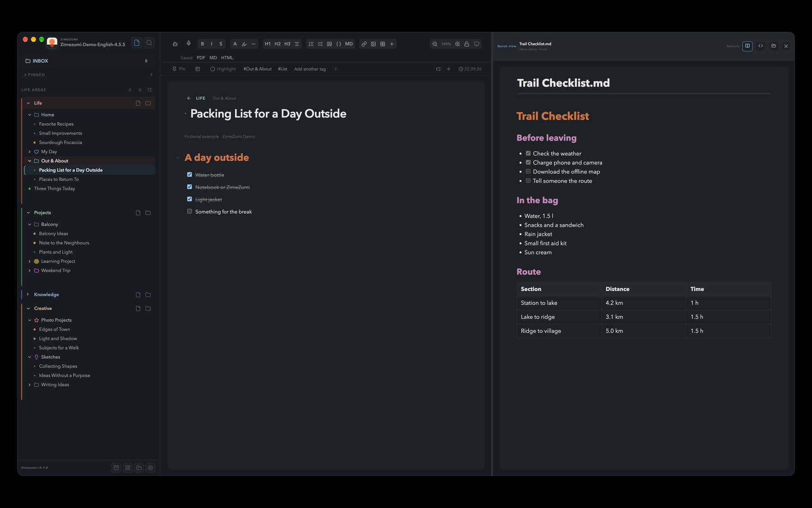The height and width of the screenshot is (508, 812).
Task: Insert a link
Action: (x=364, y=44)
